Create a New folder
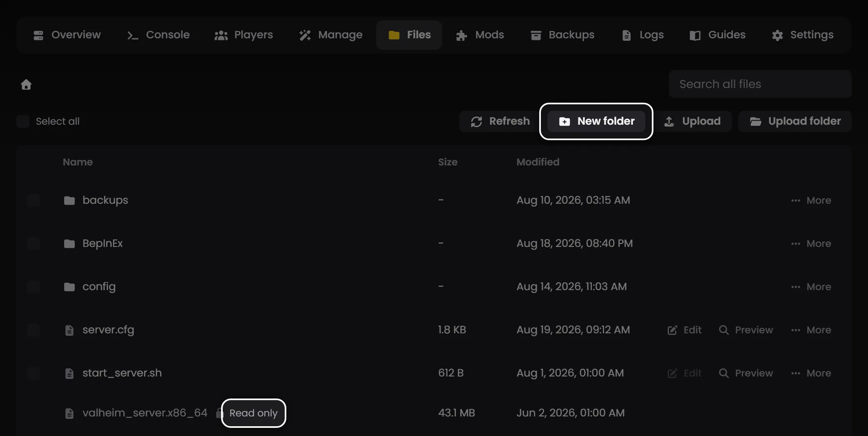Viewport: 868px width, 436px height. [596, 121]
